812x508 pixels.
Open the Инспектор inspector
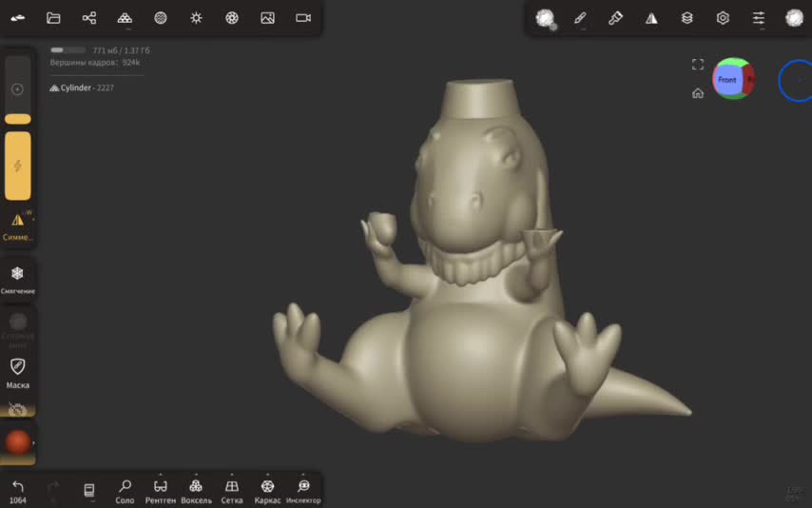point(303,492)
